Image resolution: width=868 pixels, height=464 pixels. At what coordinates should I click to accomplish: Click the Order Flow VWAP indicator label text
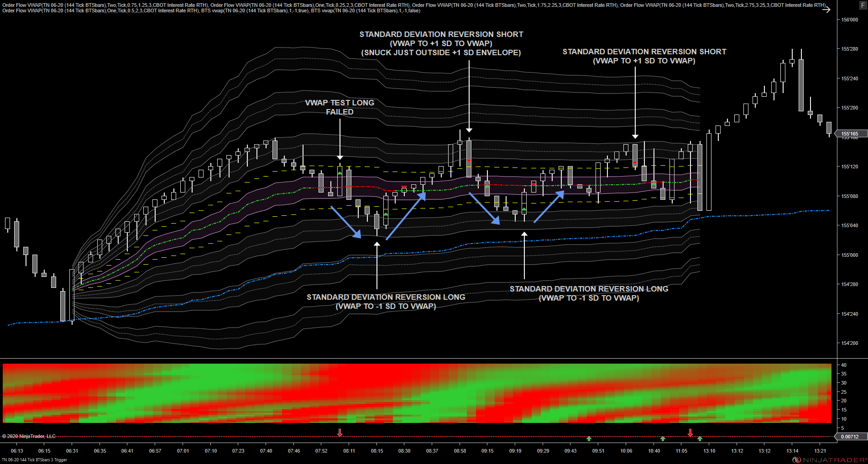tap(414, 8)
